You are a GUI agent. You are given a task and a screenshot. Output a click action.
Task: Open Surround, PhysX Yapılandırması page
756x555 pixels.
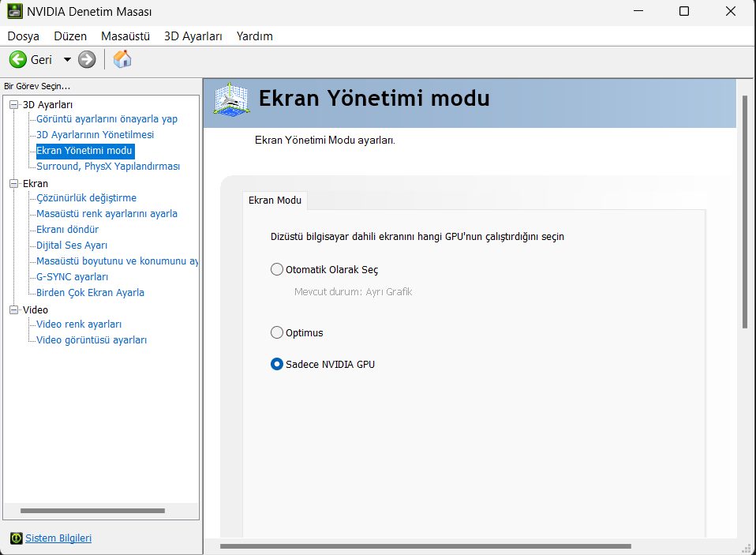(108, 167)
